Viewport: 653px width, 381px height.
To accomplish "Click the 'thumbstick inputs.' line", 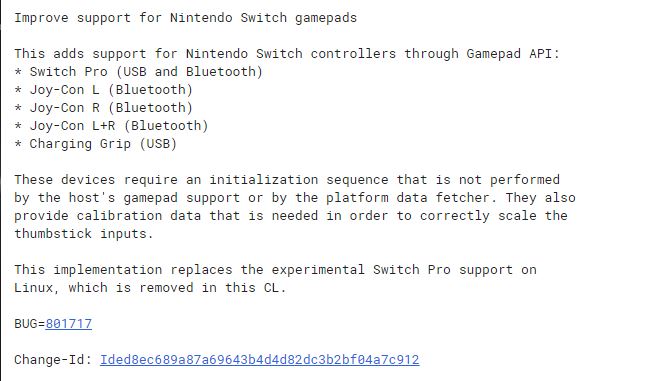I will (84, 234).
